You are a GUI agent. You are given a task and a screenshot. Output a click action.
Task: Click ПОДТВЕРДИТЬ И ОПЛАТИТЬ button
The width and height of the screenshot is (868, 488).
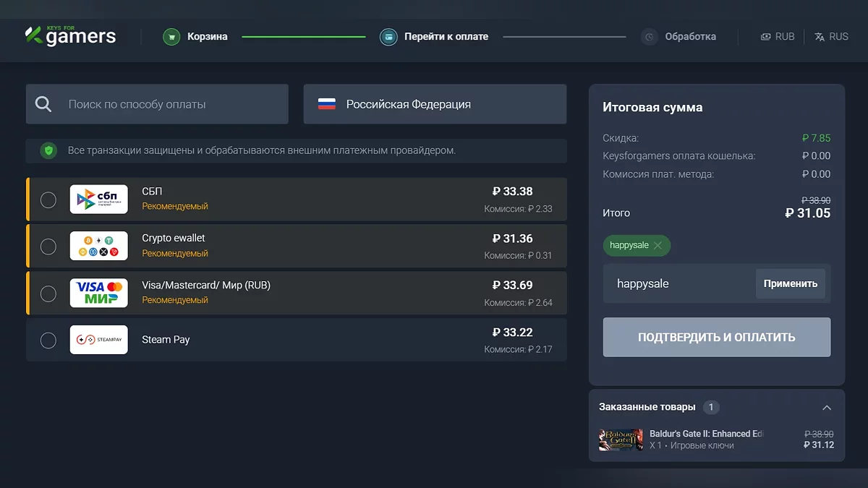click(716, 338)
